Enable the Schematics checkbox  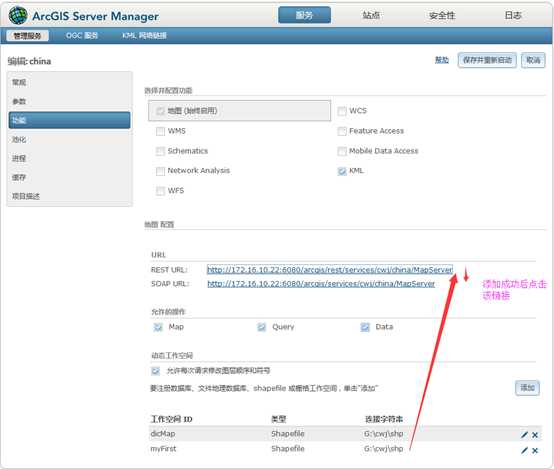click(x=160, y=151)
